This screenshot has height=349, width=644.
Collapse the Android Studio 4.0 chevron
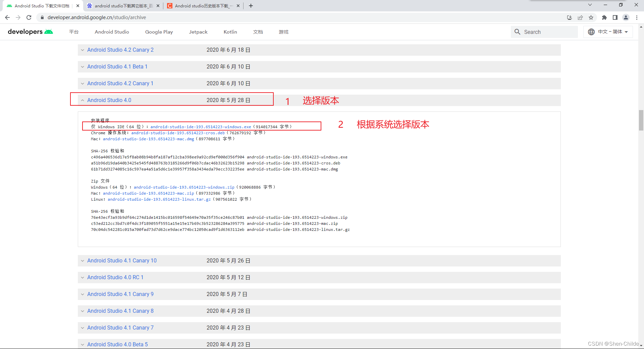click(x=83, y=100)
